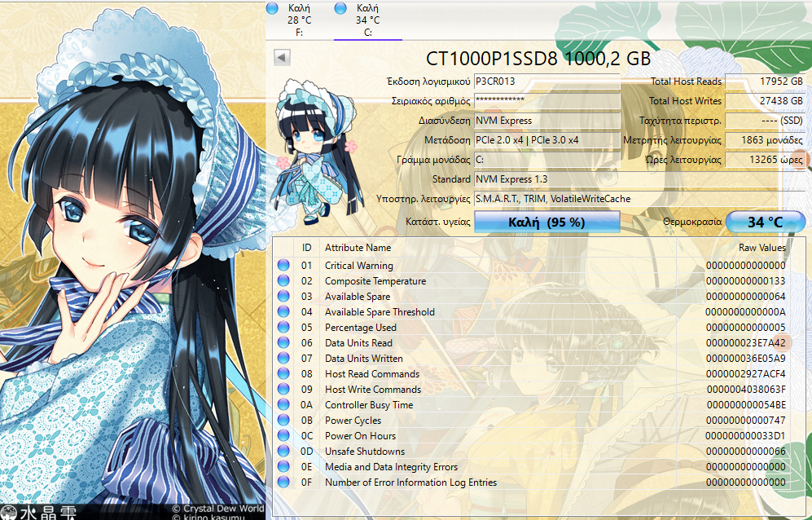This screenshot has height=520, width=812.
Task: Click the previous disk arrow button
Action: click(x=282, y=58)
